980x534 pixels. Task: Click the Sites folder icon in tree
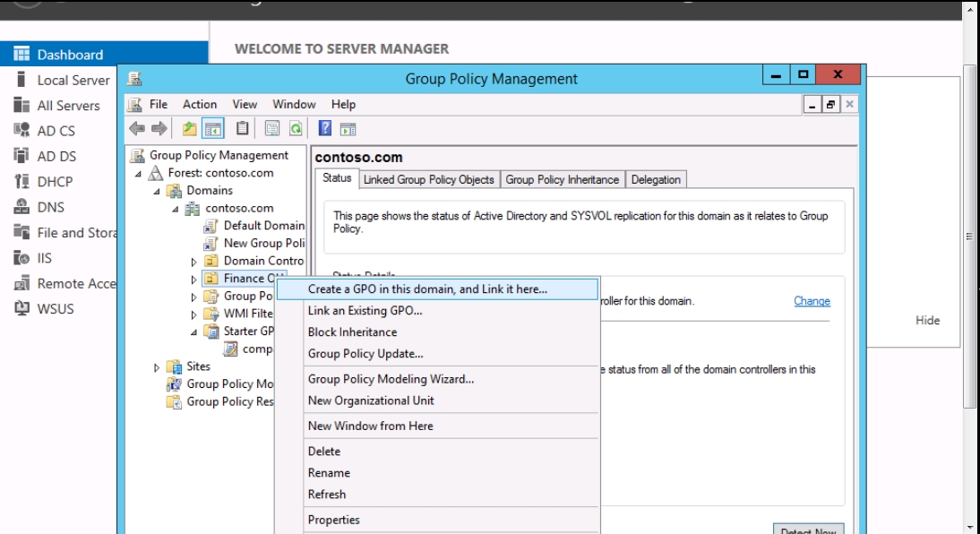point(174,367)
